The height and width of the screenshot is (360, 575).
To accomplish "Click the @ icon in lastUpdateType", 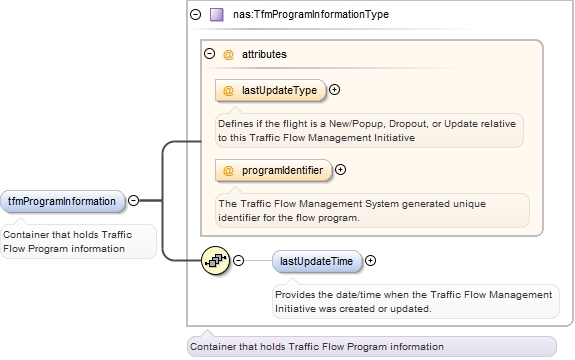I will tap(228, 91).
